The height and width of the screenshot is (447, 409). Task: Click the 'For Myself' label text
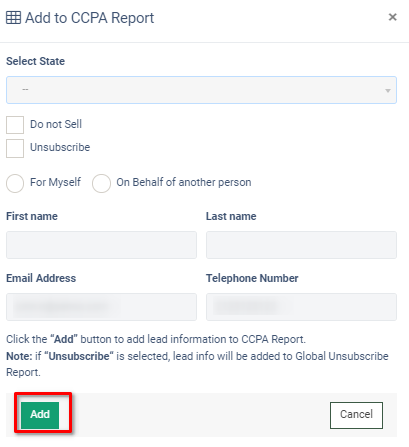(x=55, y=182)
